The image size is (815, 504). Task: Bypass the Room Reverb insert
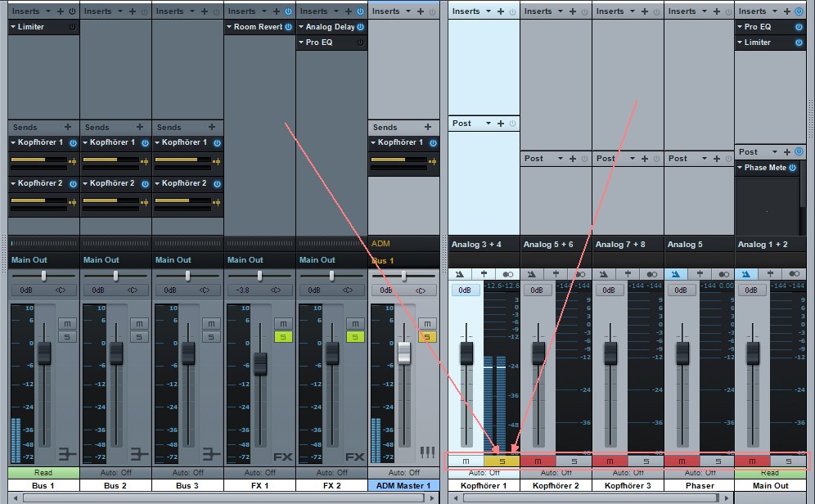289,26
